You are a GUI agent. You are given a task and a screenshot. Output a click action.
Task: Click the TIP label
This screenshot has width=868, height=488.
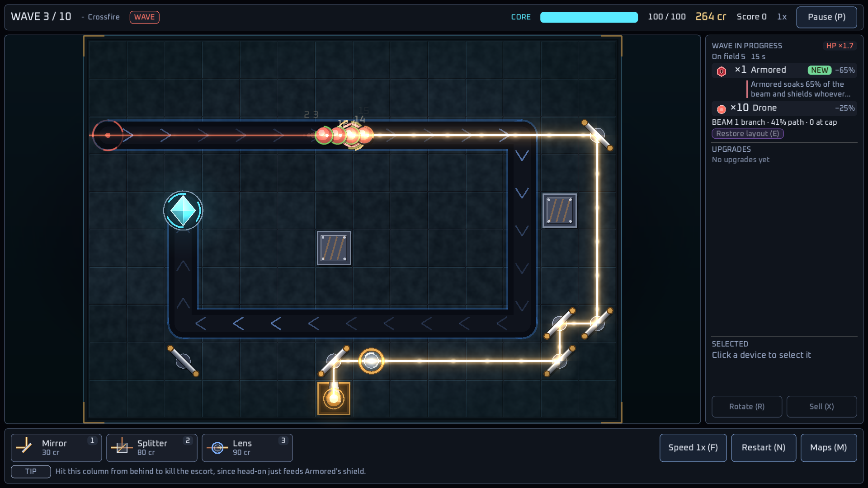pyautogui.click(x=31, y=471)
